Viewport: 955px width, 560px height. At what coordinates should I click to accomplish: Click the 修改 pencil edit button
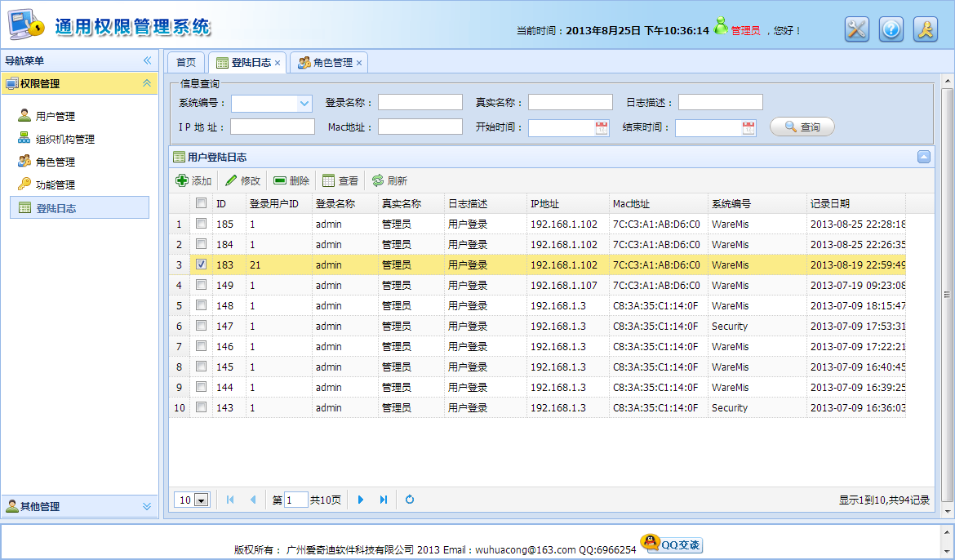tap(242, 180)
